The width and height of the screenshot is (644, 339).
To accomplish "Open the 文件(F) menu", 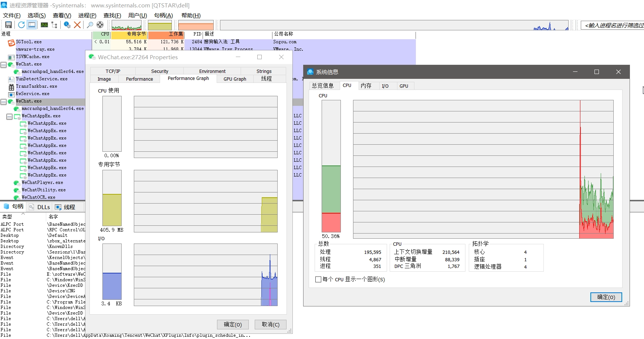I will pos(11,15).
